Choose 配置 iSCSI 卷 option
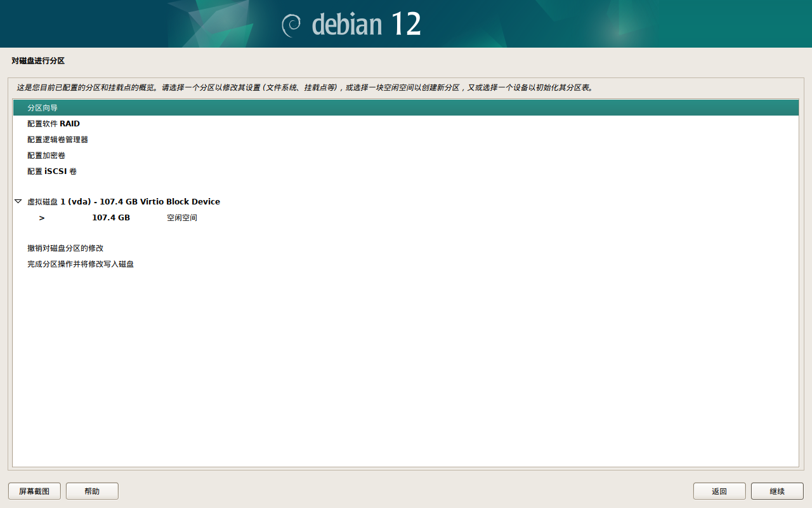Screen dimensions: 812x508 405,171
